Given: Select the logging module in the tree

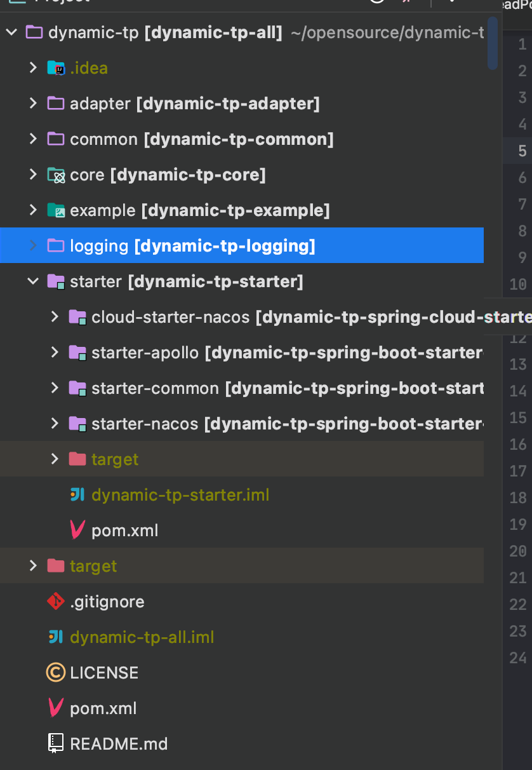Looking at the screenshot, I should point(192,246).
